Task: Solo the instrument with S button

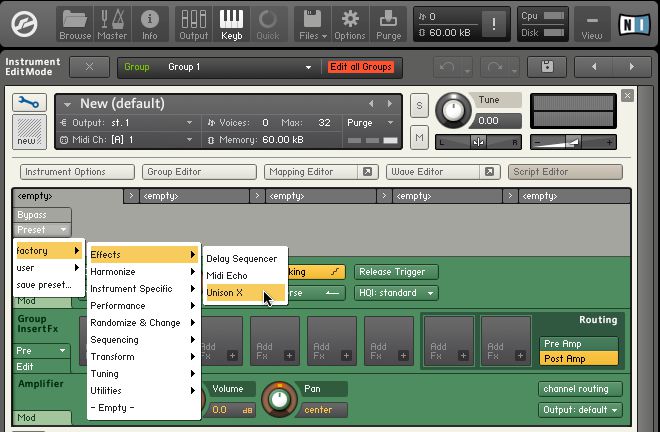Action: (419, 105)
